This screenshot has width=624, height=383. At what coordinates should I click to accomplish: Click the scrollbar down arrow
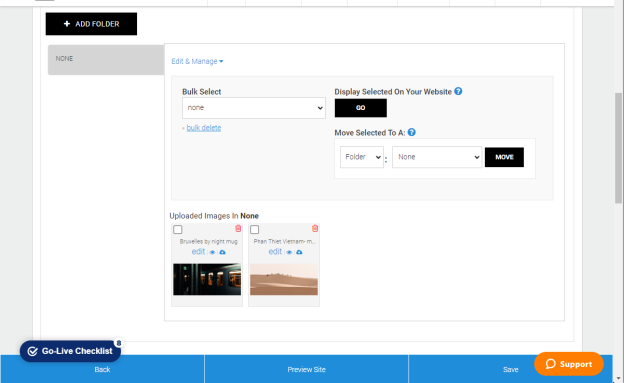618,378
